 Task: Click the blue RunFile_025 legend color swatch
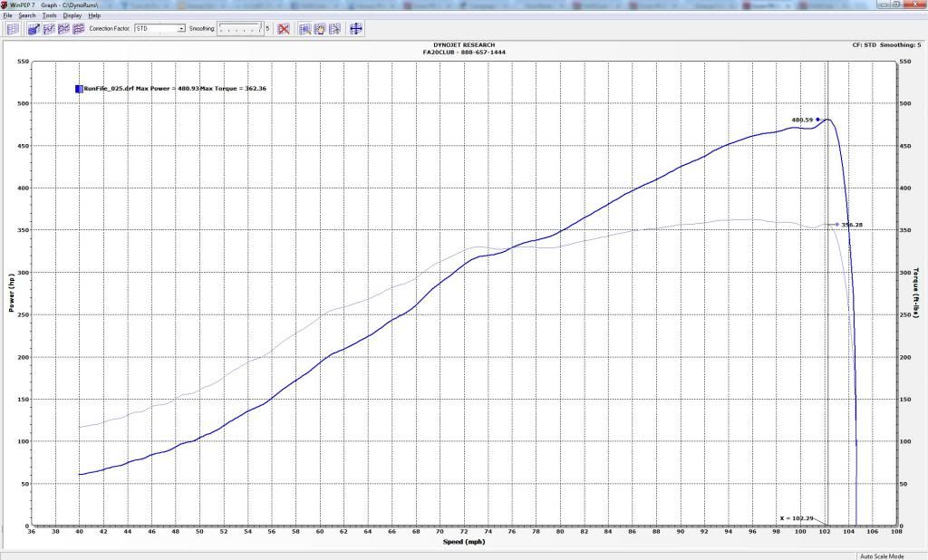[79, 89]
